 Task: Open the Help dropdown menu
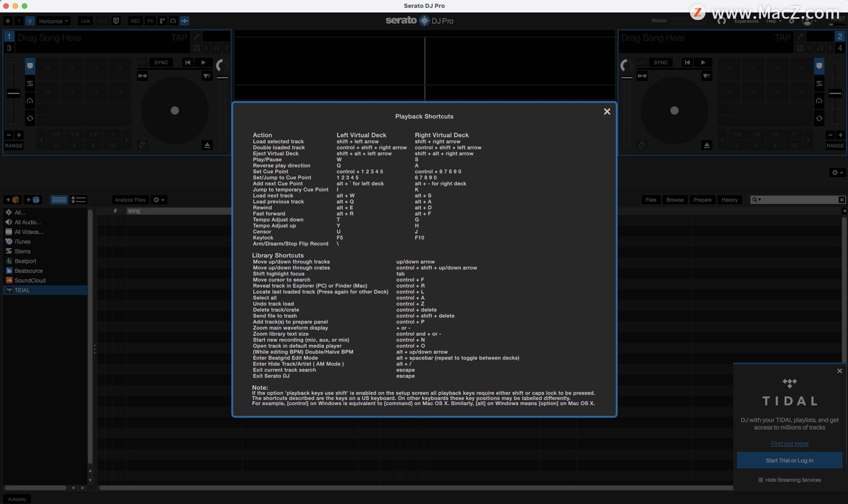773,21
